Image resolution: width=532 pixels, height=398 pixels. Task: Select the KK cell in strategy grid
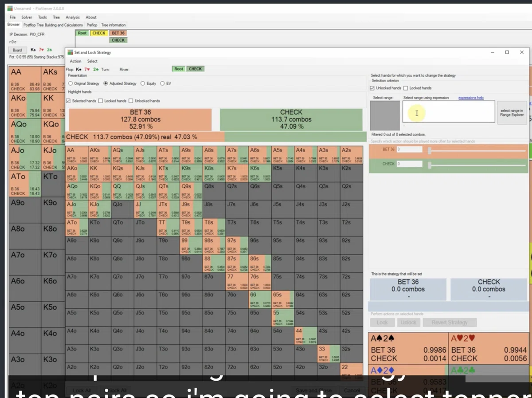coord(100,173)
